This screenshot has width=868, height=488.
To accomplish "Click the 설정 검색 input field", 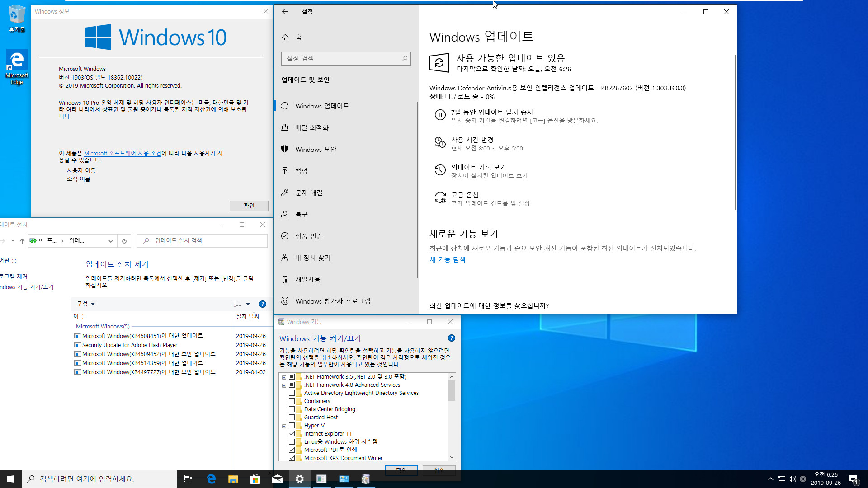I will 346,58.
